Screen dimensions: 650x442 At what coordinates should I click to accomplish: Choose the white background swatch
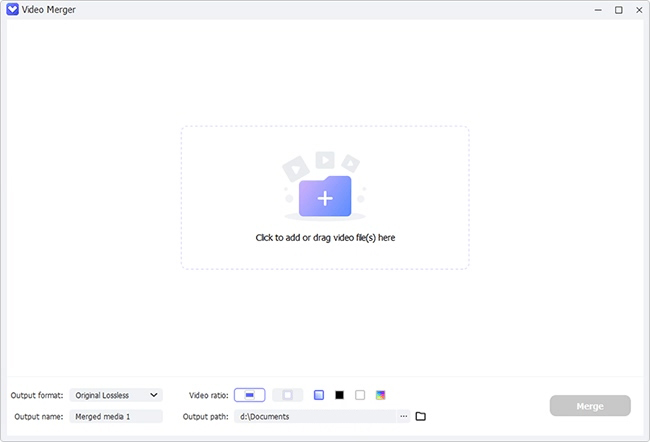tap(360, 395)
